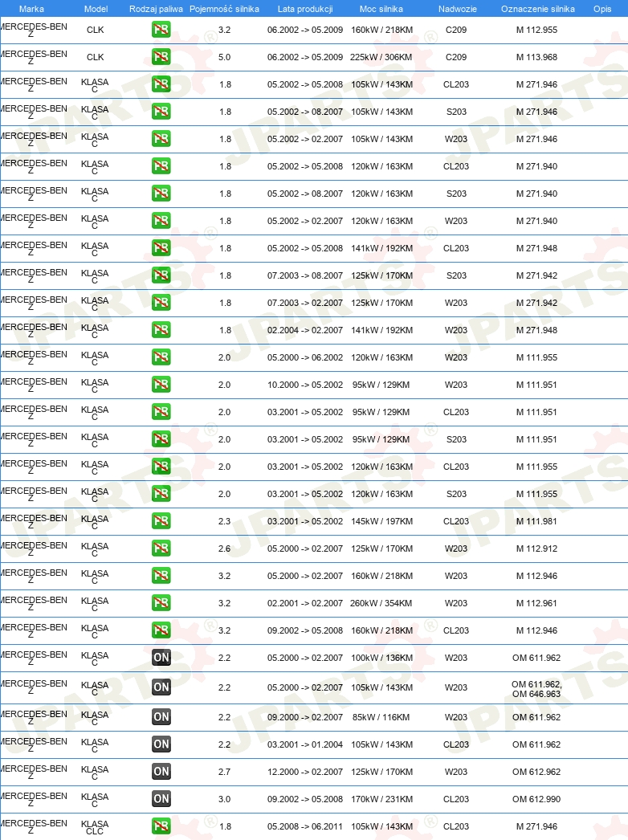Click petrol icon in CL203 M 111.951 row

coord(161,412)
